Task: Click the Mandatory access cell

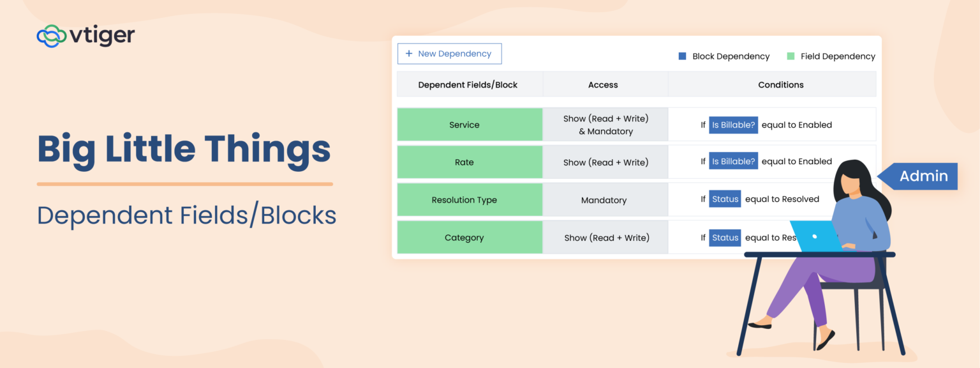Action: click(x=604, y=200)
